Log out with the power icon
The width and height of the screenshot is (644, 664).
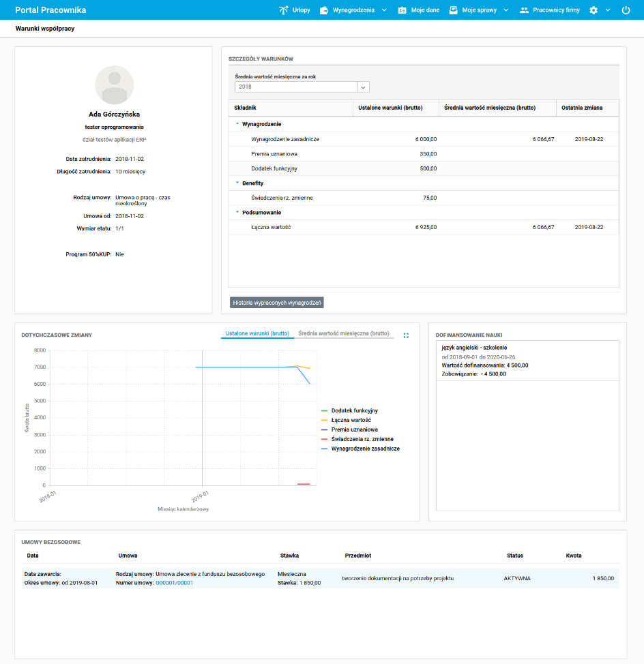626,10
